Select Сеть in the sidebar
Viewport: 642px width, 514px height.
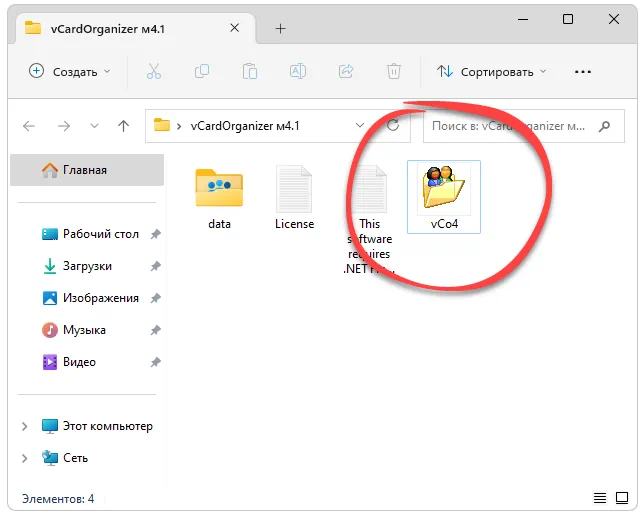pyautogui.click(x=66, y=458)
